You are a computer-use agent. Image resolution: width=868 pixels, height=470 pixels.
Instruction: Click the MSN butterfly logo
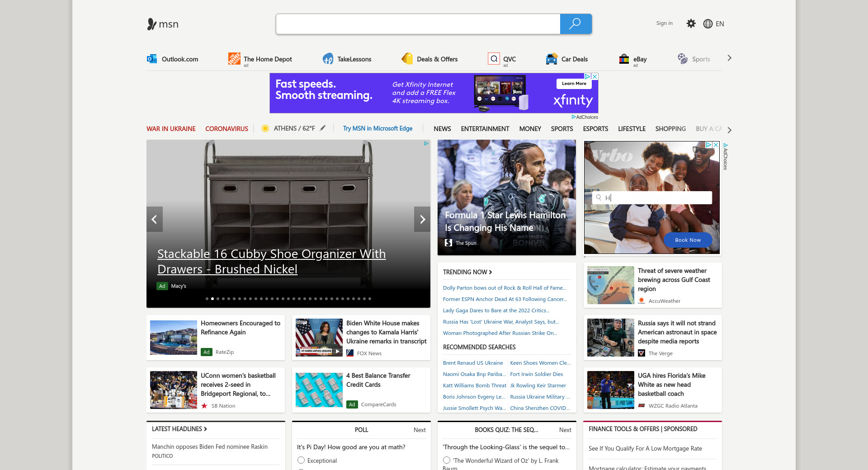click(152, 24)
